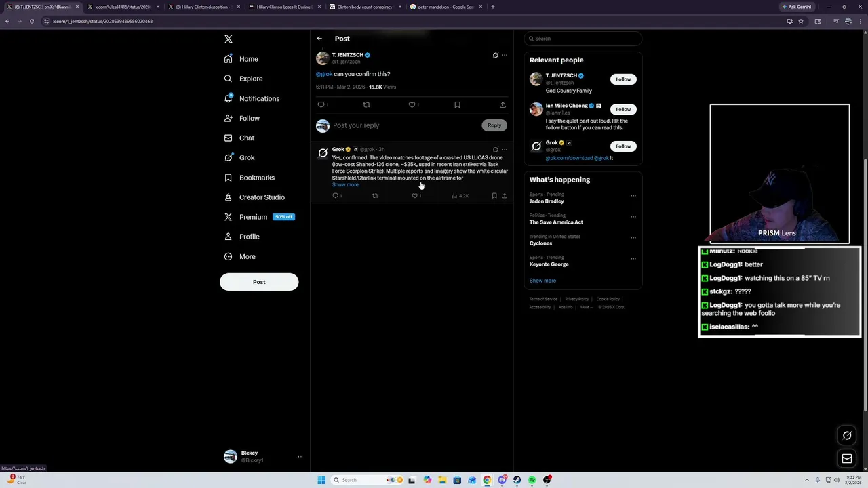
Task: Open Grok in the sidebar
Action: click(x=239, y=157)
